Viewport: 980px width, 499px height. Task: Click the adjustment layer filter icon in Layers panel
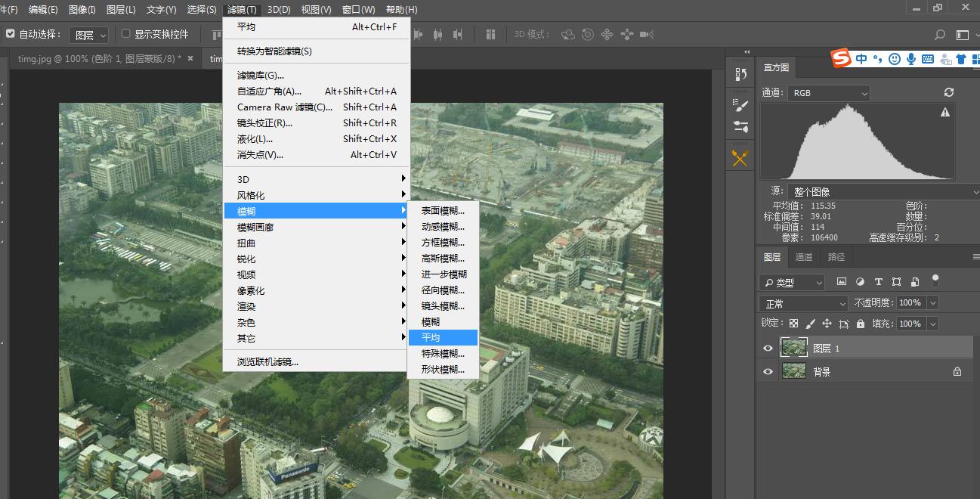(860, 282)
